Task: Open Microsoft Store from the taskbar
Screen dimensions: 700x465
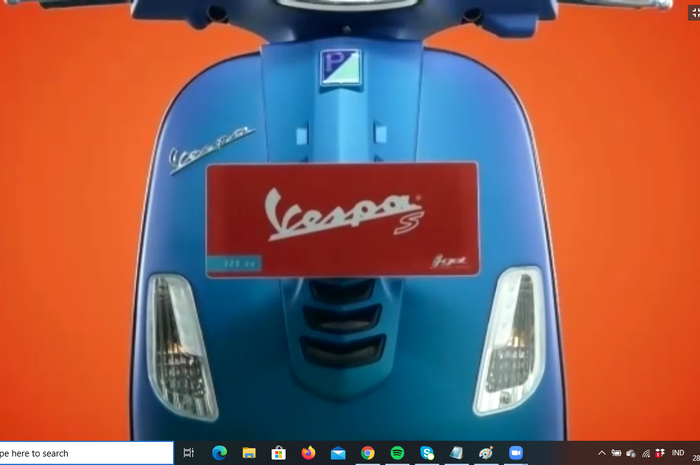Action: (x=279, y=453)
